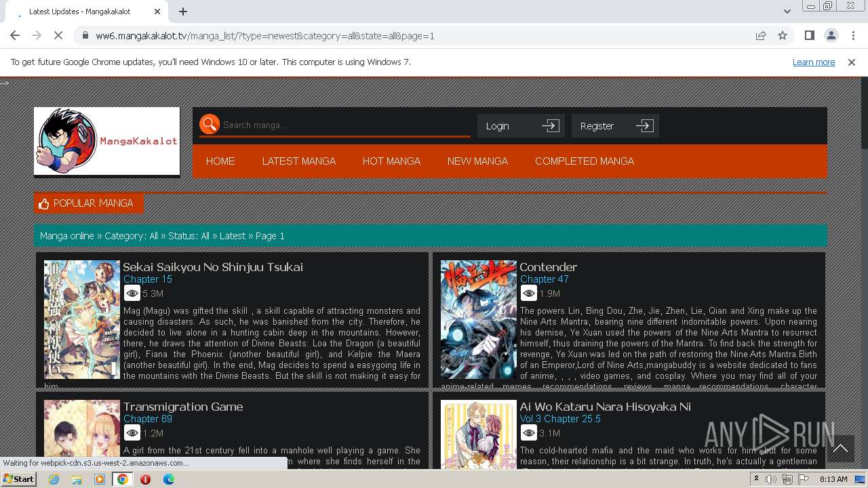
Task: Bookmark this page with star icon
Action: point(783,35)
